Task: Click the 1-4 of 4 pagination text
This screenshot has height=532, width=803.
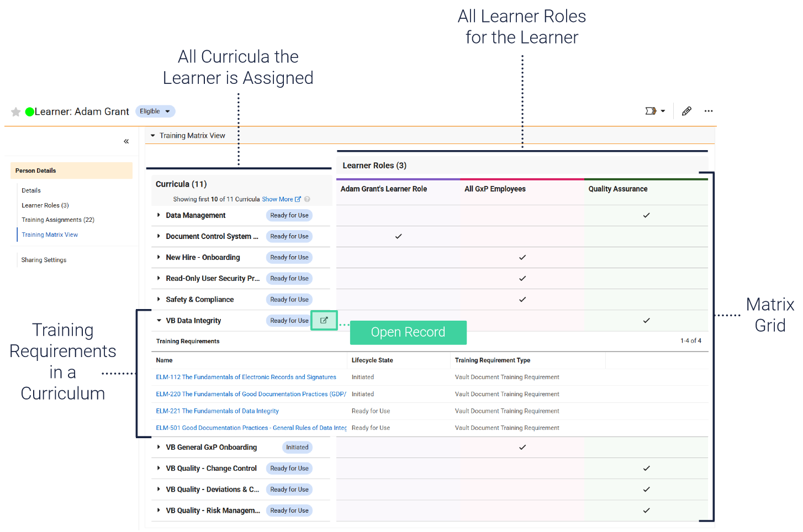Action: [x=691, y=341]
